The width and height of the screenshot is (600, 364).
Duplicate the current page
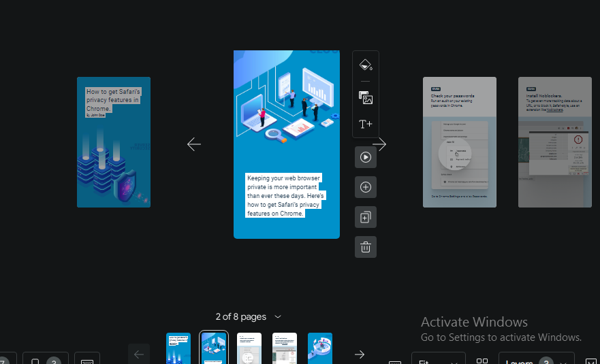click(x=366, y=217)
